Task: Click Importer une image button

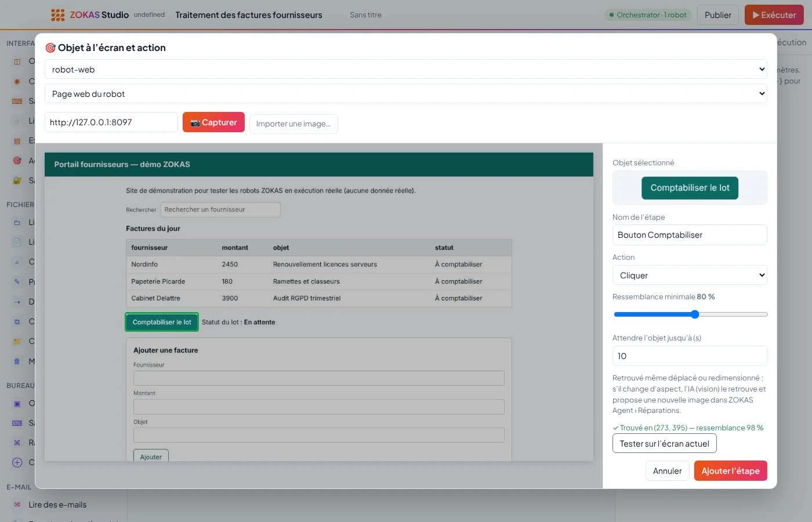Action: pyautogui.click(x=293, y=124)
